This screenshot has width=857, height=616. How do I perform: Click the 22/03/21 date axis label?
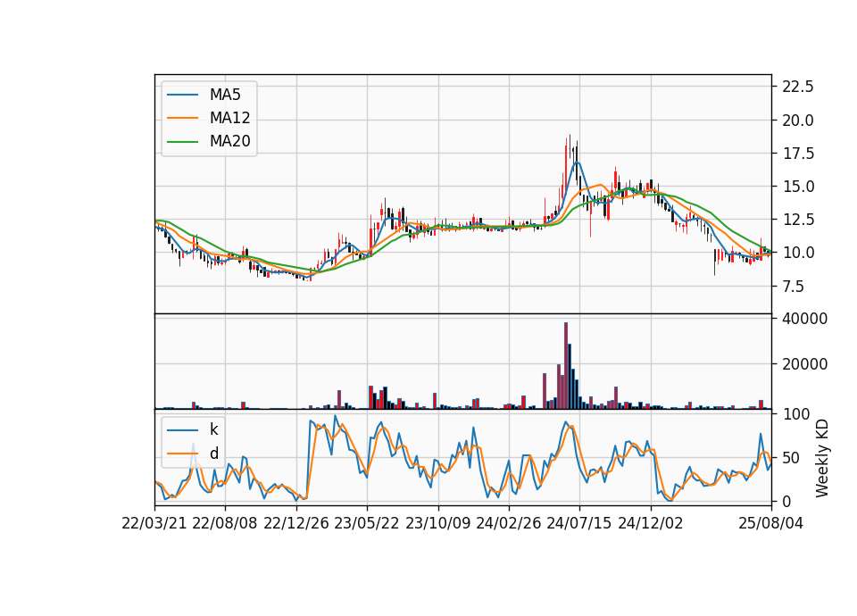point(154,523)
